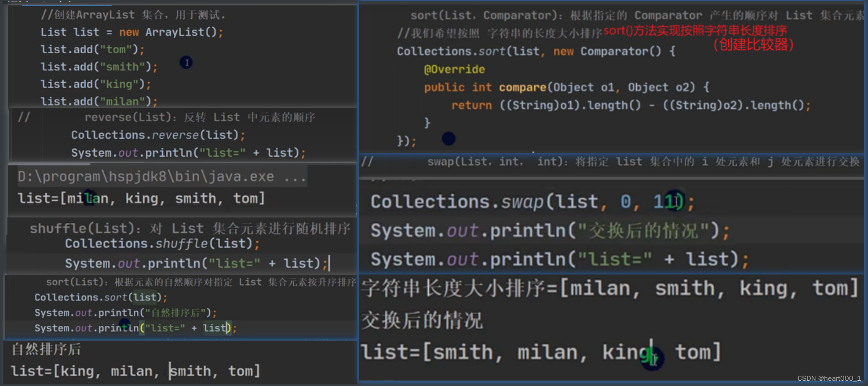Click the println("交换后的情况") statement
This screenshot has height=386, width=868.
550,231
